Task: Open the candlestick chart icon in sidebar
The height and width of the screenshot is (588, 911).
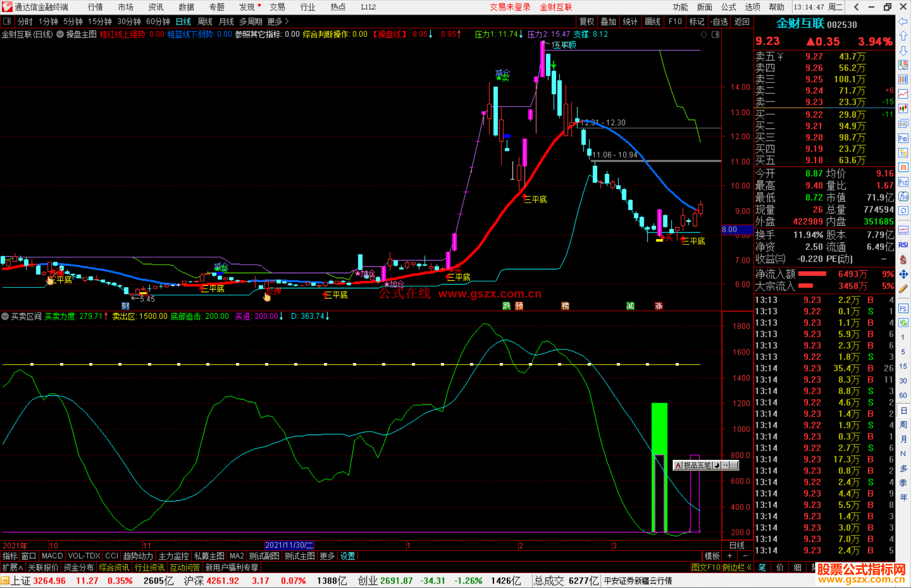Action: click(x=903, y=109)
